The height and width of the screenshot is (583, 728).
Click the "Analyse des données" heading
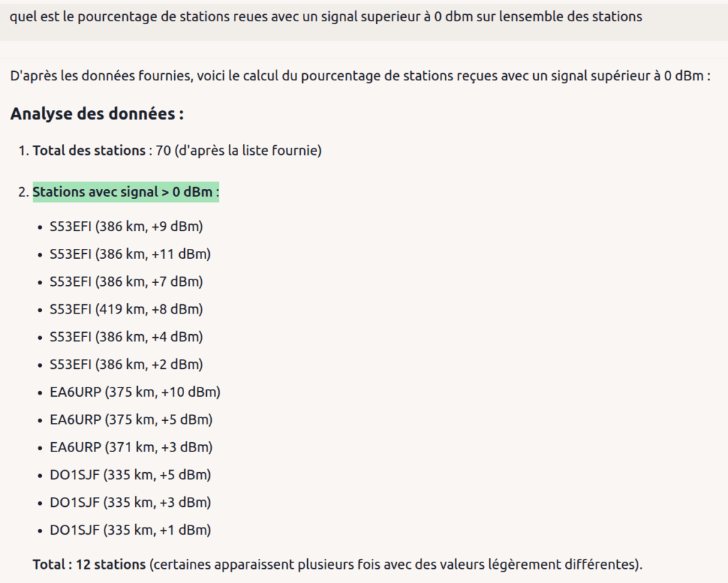97,114
